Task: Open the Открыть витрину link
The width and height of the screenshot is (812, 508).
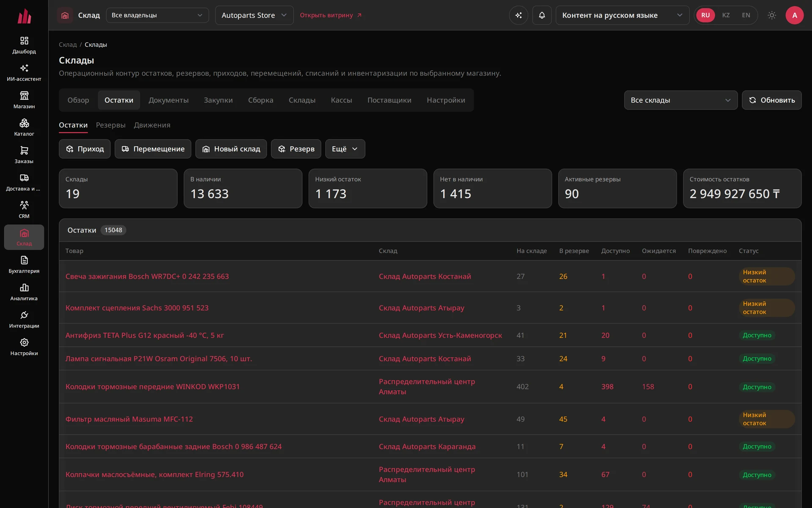Action: click(x=331, y=15)
